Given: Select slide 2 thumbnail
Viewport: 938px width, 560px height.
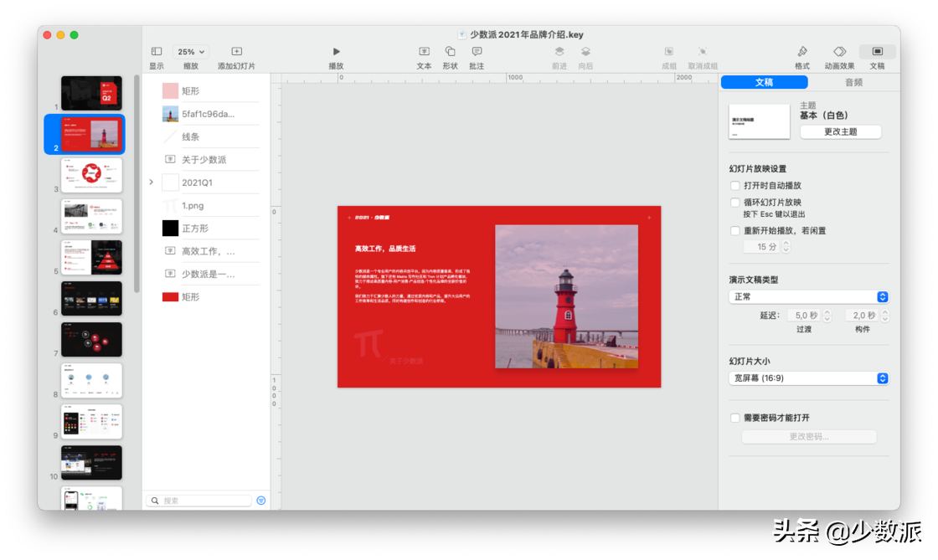Looking at the screenshot, I should click(x=91, y=135).
